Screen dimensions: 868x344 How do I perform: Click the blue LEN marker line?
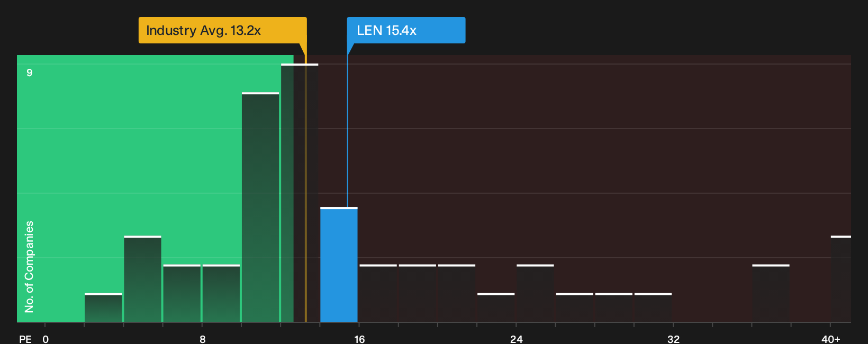[x=347, y=125]
